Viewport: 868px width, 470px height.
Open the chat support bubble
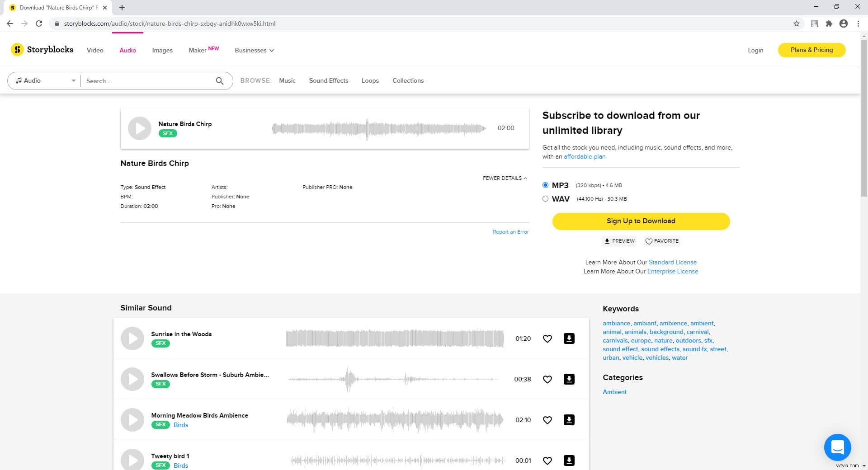[837, 447]
